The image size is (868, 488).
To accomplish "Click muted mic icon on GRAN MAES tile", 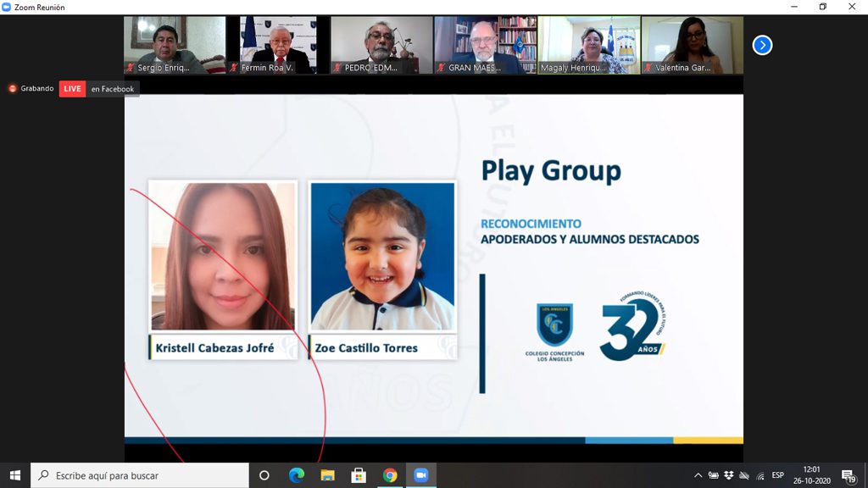I will [442, 68].
